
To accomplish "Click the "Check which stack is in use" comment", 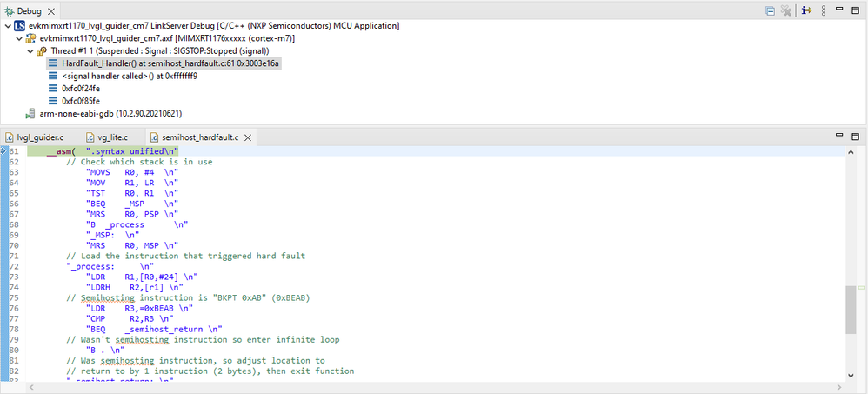I will 139,162.
